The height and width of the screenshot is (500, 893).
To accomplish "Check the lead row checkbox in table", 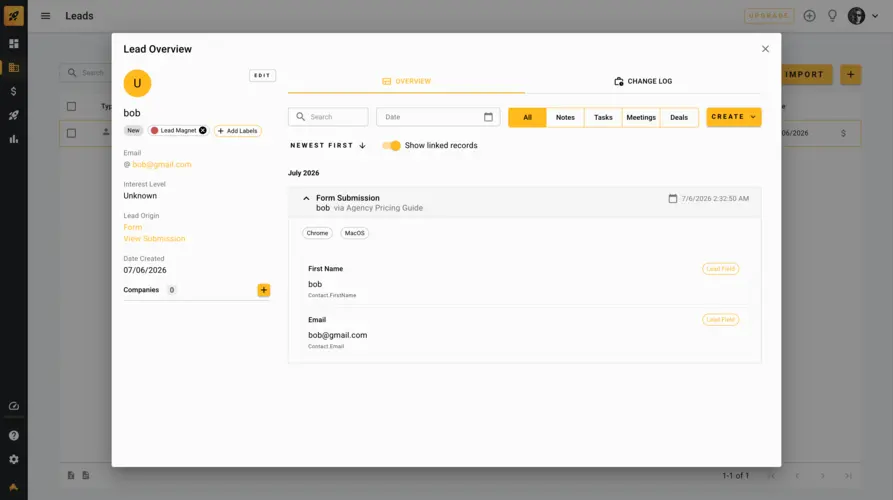I will (71, 133).
